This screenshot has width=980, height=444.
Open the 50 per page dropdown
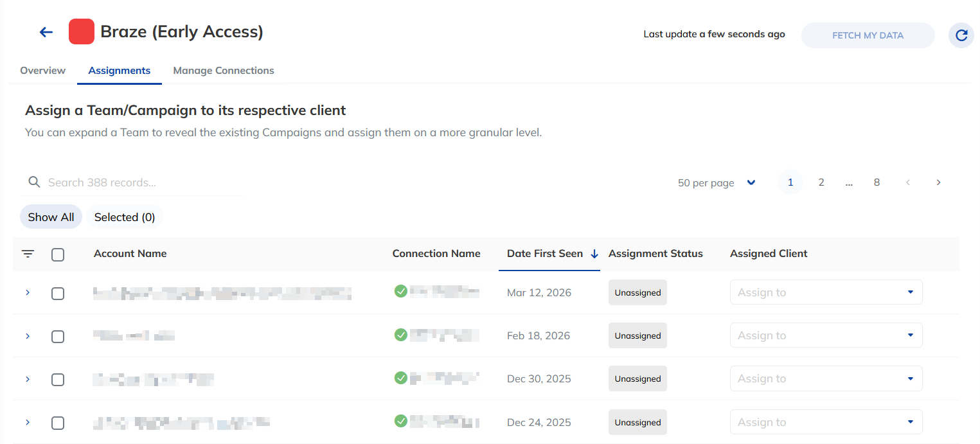(x=717, y=182)
